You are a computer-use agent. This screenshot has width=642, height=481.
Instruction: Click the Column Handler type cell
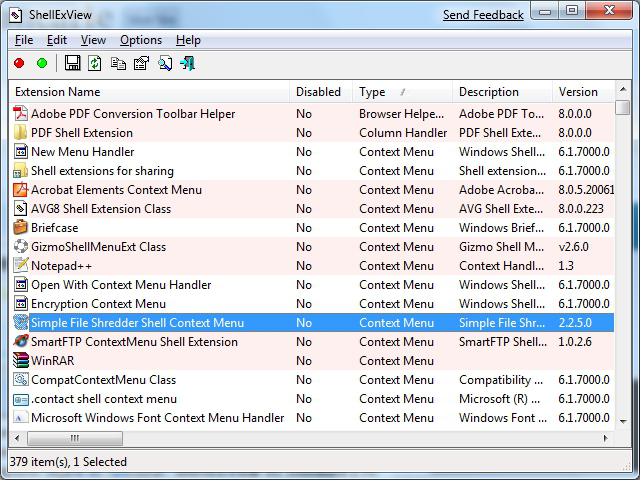tap(403, 133)
